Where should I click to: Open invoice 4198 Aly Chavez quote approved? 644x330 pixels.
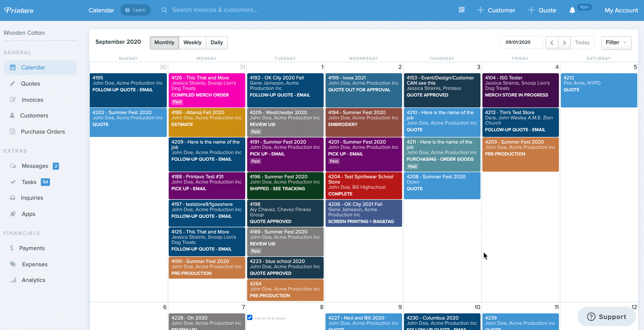(x=285, y=213)
